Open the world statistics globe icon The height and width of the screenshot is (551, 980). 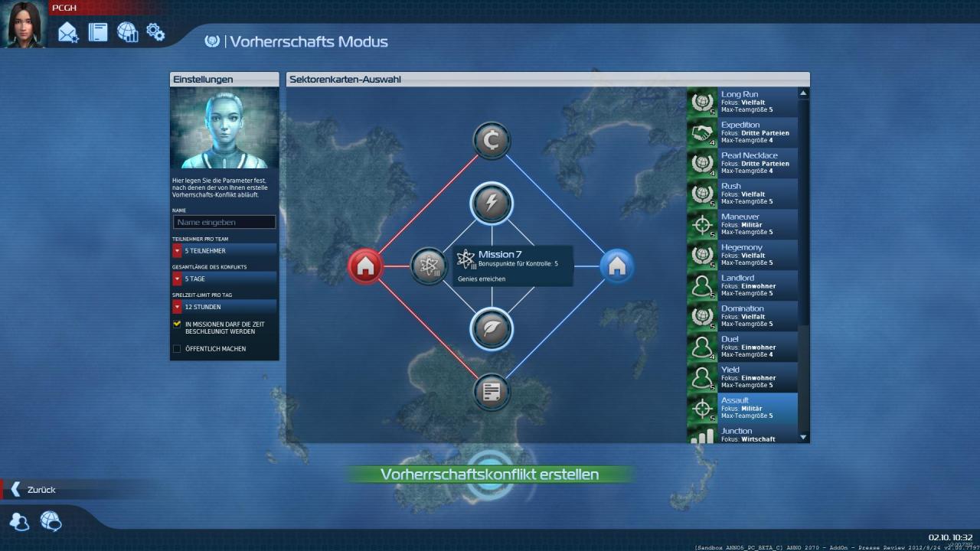127,32
